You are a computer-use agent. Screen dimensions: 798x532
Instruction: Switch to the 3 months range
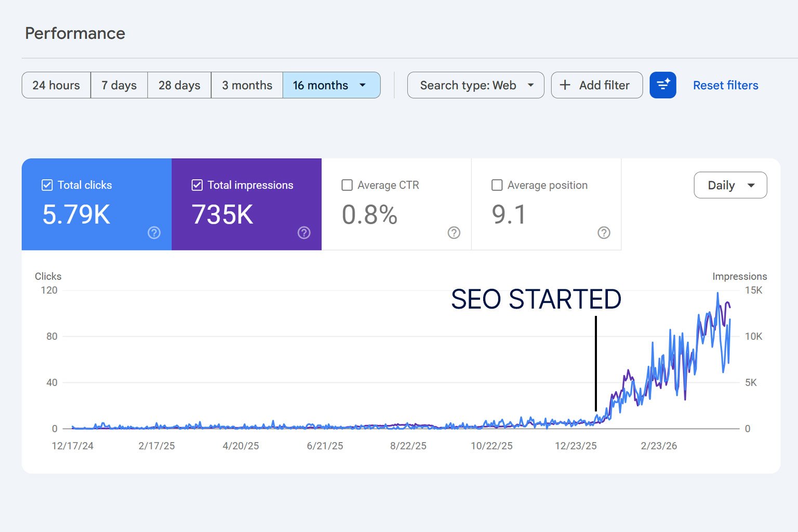pyautogui.click(x=247, y=85)
